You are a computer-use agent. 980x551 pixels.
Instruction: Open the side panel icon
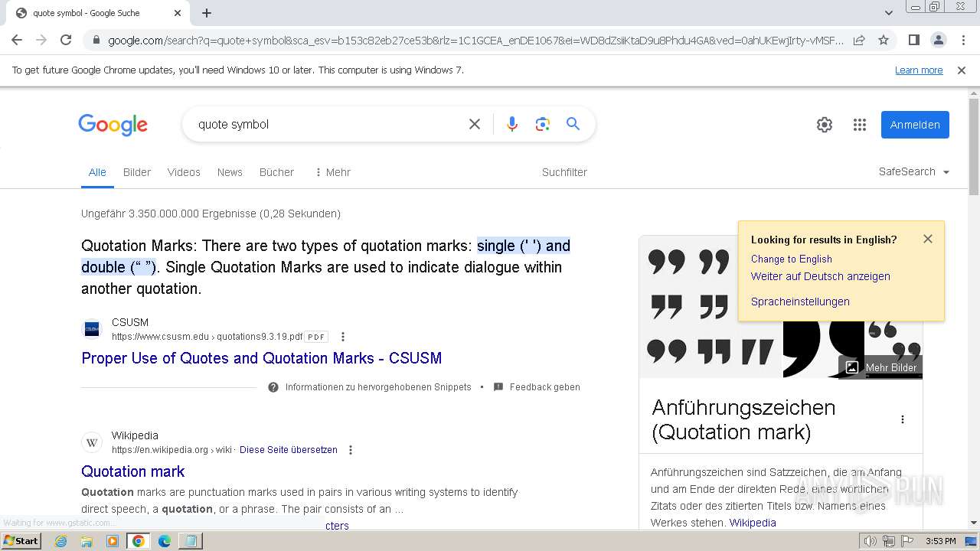pyautogui.click(x=913, y=40)
